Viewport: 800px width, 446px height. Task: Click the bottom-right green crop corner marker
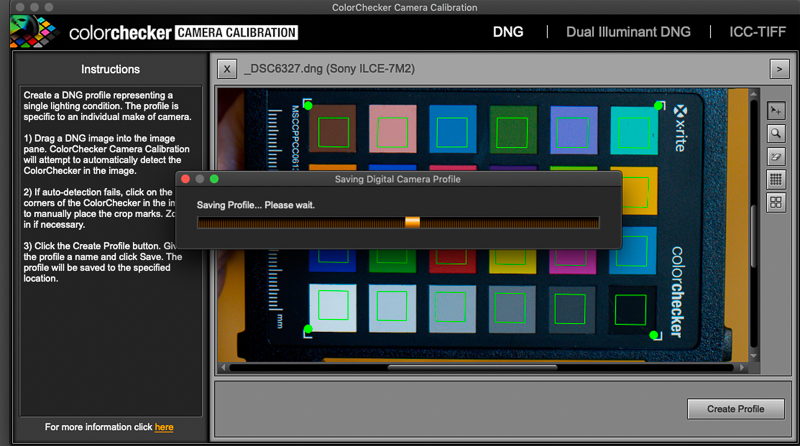point(654,335)
